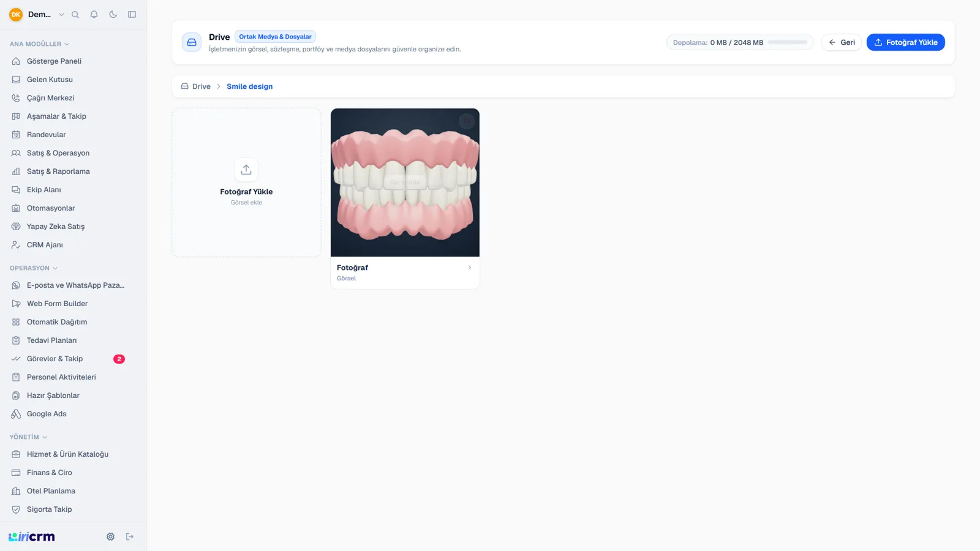Viewport: 980px width, 551px height.
Task: Click the Google Ads icon
Action: (16, 414)
